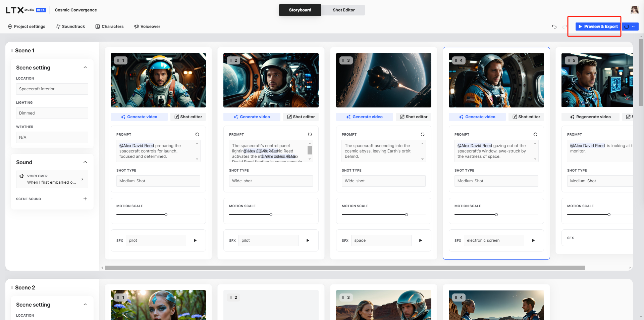The width and height of the screenshot is (644, 320).
Task: Adjust motion scale slider of shot 1
Action: click(x=166, y=215)
